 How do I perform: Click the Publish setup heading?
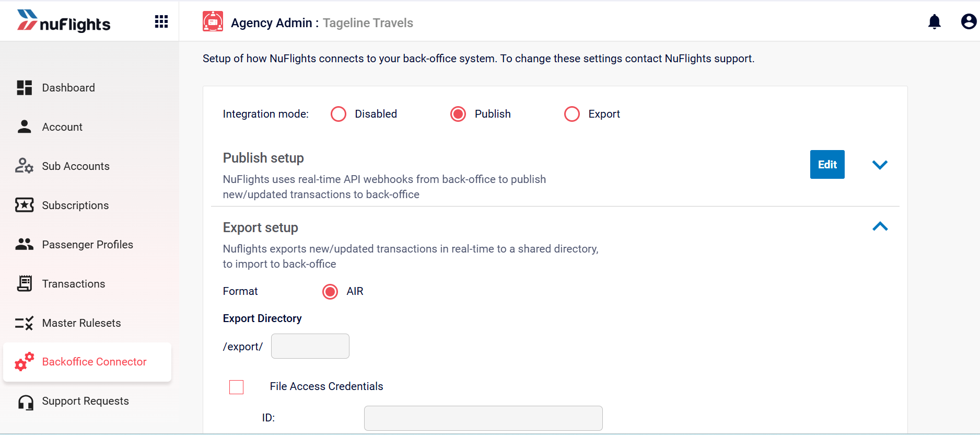(x=263, y=158)
